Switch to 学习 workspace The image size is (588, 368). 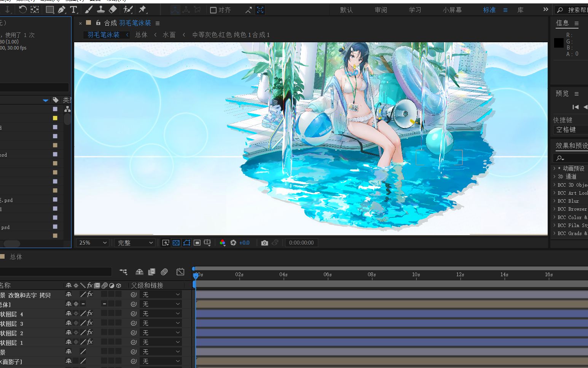pos(415,10)
